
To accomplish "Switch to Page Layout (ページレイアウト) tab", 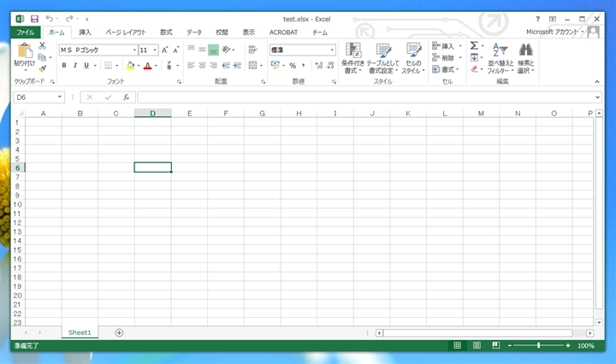I will 125,32.
